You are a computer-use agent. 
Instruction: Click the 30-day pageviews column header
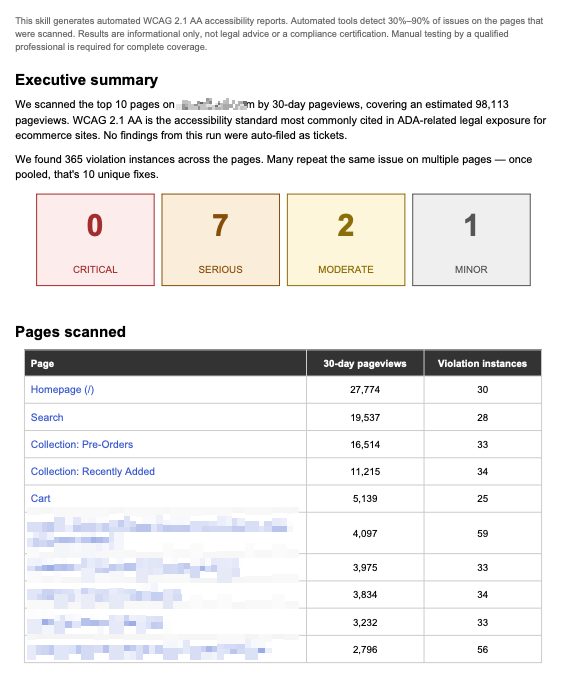[x=365, y=363]
